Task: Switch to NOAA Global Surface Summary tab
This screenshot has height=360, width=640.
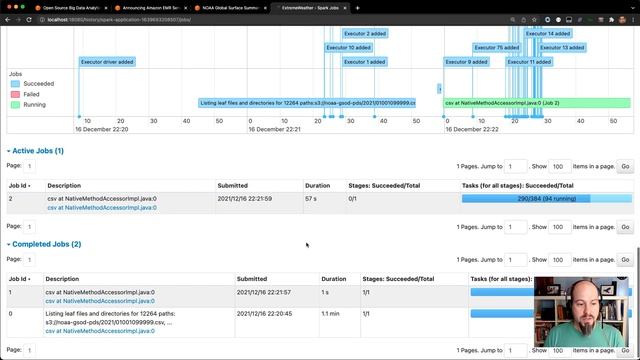Action: 229,8
